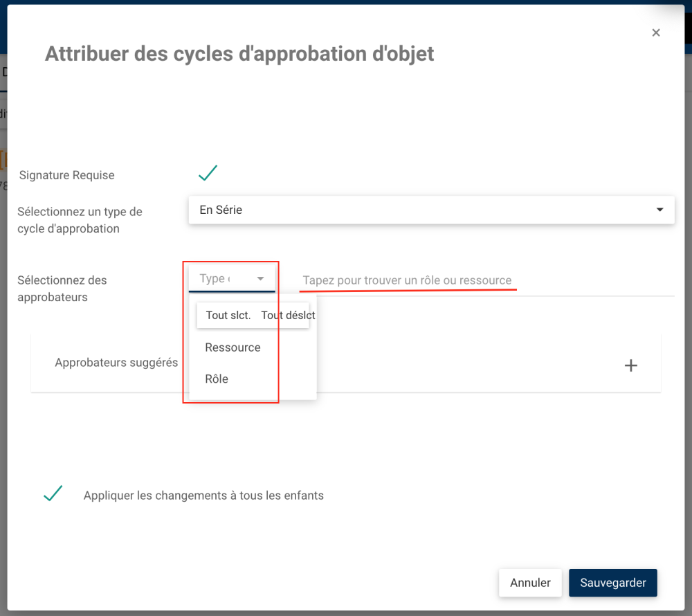692x616 pixels.
Task: Collapse the Type dropdown using its arrow
Action: click(x=261, y=279)
